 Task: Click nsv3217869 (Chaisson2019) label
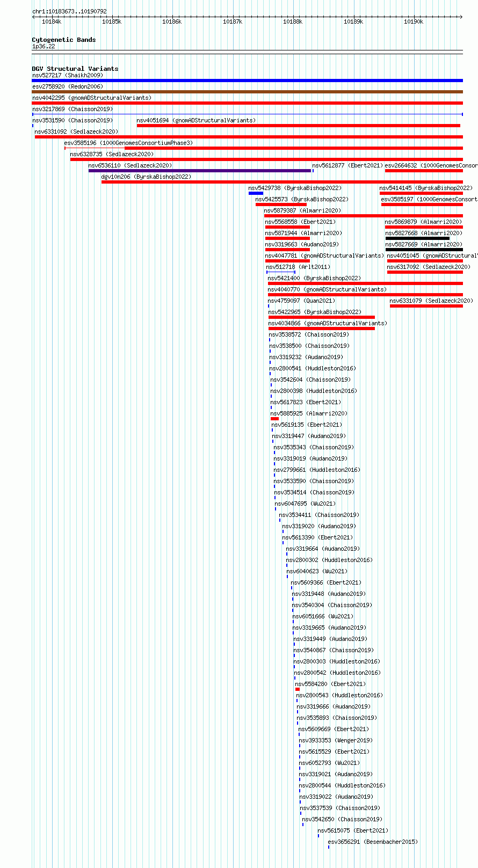pyautogui.click(x=73, y=109)
